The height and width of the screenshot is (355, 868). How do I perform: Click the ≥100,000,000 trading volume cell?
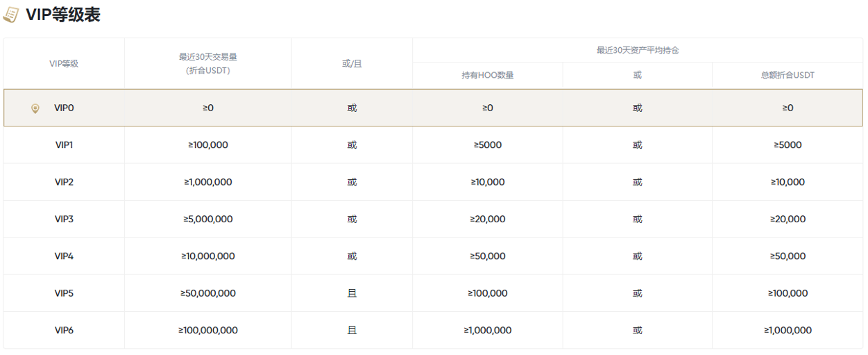click(207, 330)
